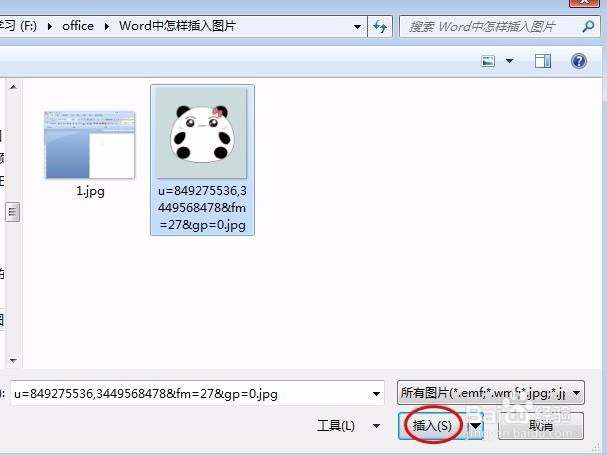Click the u=849275536 panda file name label
This screenshot has width=607, height=455.
(202, 208)
